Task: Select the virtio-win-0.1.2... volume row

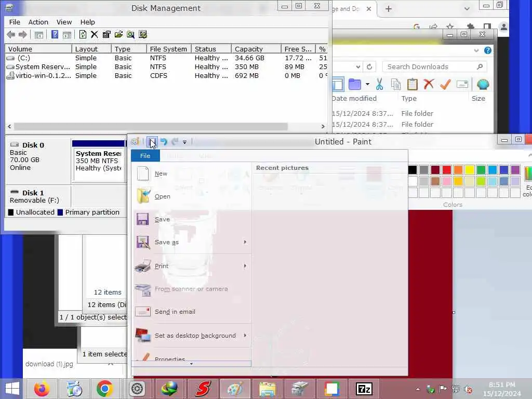Action: tap(166, 76)
